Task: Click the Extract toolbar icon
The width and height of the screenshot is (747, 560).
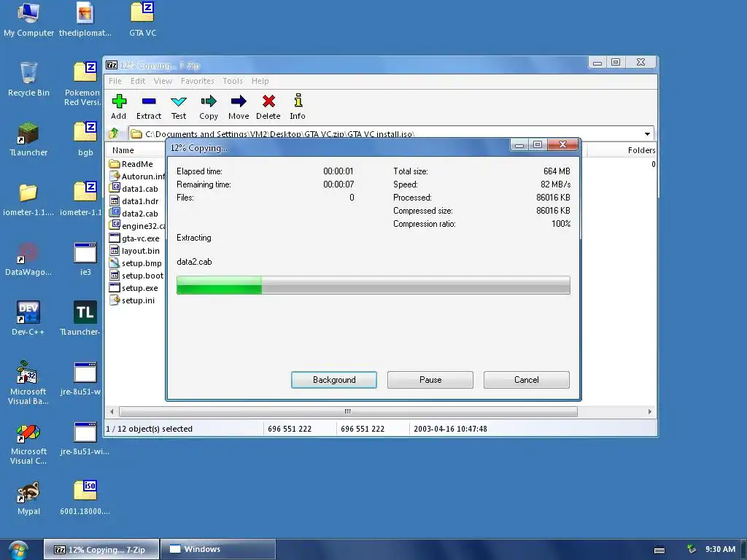Action: click(149, 106)
